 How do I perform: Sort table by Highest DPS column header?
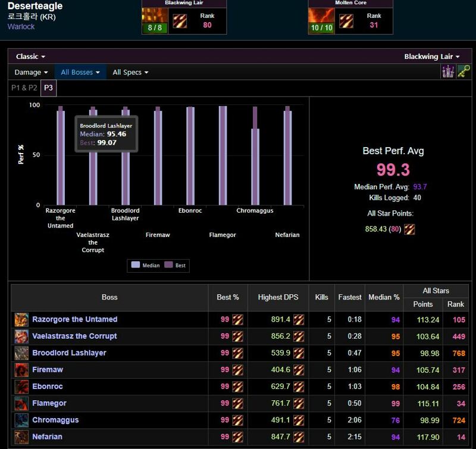[278, 297]
